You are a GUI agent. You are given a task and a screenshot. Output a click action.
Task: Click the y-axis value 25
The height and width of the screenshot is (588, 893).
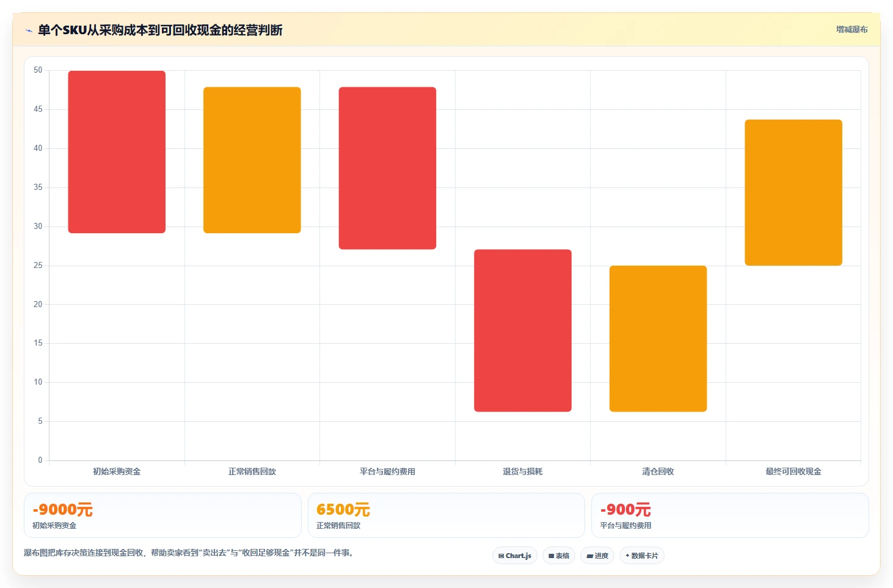tap(38, 266)
